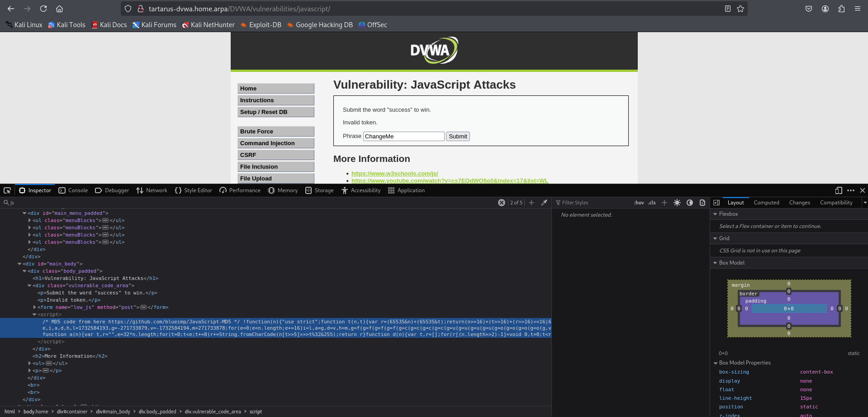The height and width of the screenshot is (417, 868).
Task: Collapse the Flexbox section
Action: pyautogui.click(x=715, y=214)
